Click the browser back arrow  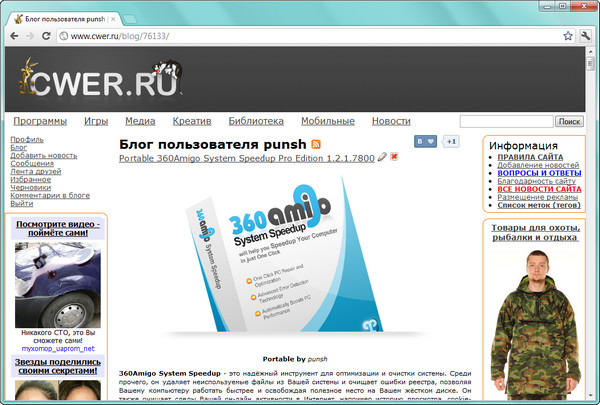pos(12,36)
